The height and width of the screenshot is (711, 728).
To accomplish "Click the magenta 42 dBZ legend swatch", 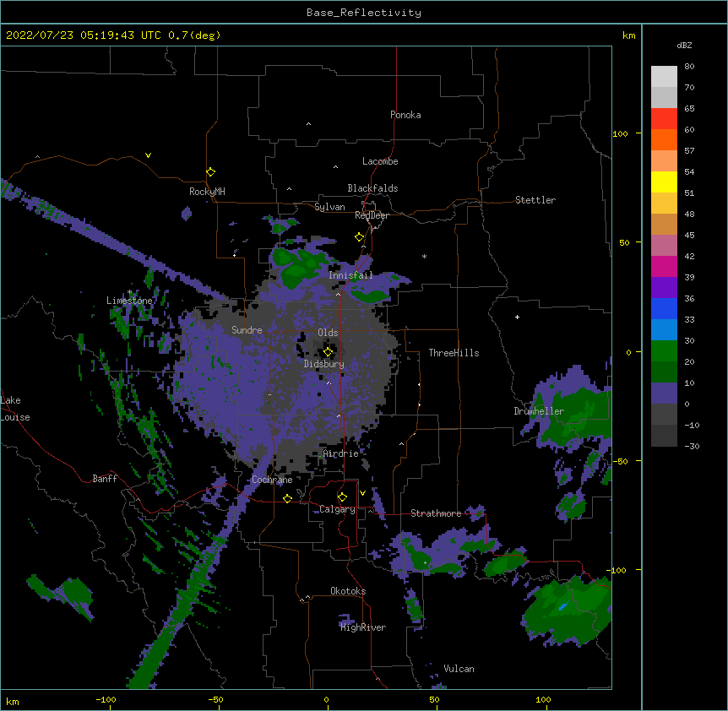I will pyautogui.click(x=664, y=266).
